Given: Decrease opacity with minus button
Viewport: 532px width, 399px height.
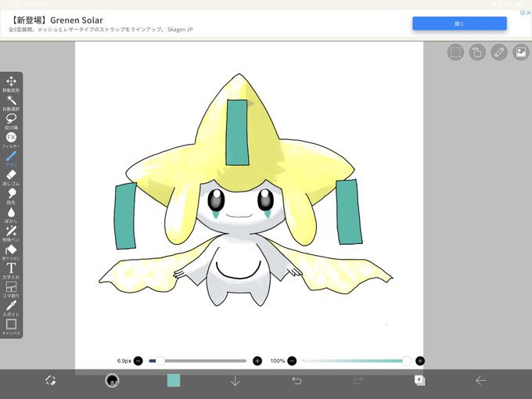Looking at the screenshot, I should click(292, 361).
